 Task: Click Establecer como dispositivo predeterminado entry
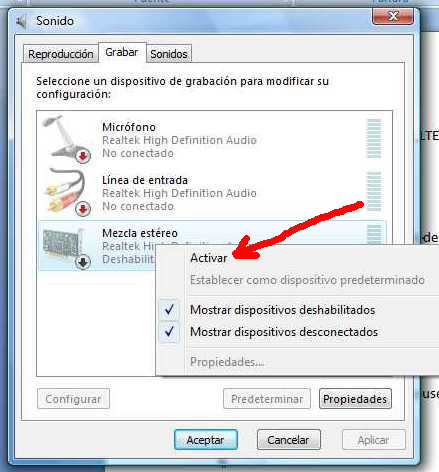click(307, 280)
